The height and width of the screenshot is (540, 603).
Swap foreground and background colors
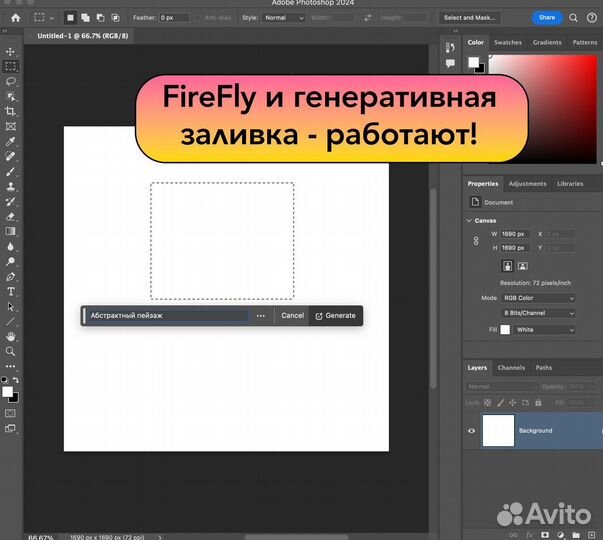pos(16,380)
